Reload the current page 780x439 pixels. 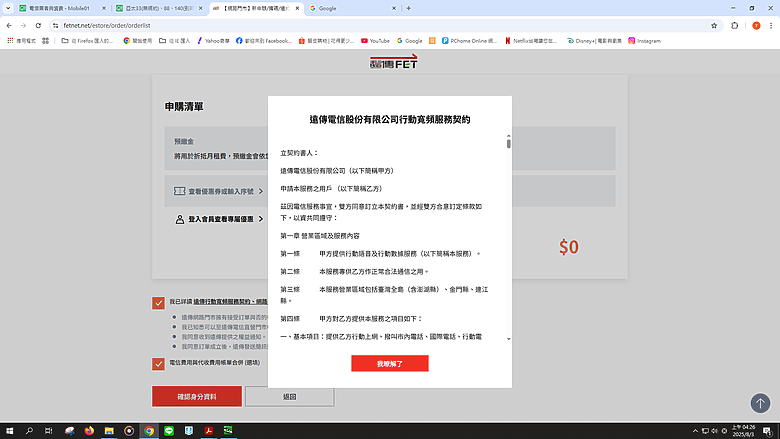[x=38, y=25]
